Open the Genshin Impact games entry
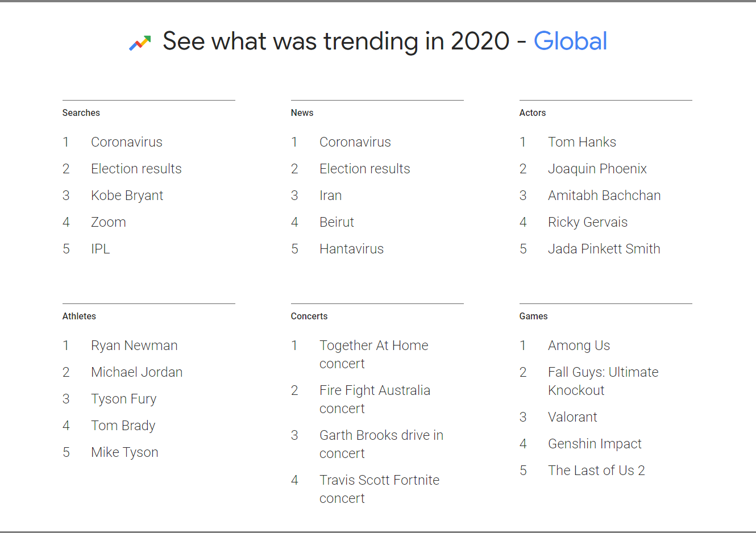 pyautogui.click(x=595, y=443)
